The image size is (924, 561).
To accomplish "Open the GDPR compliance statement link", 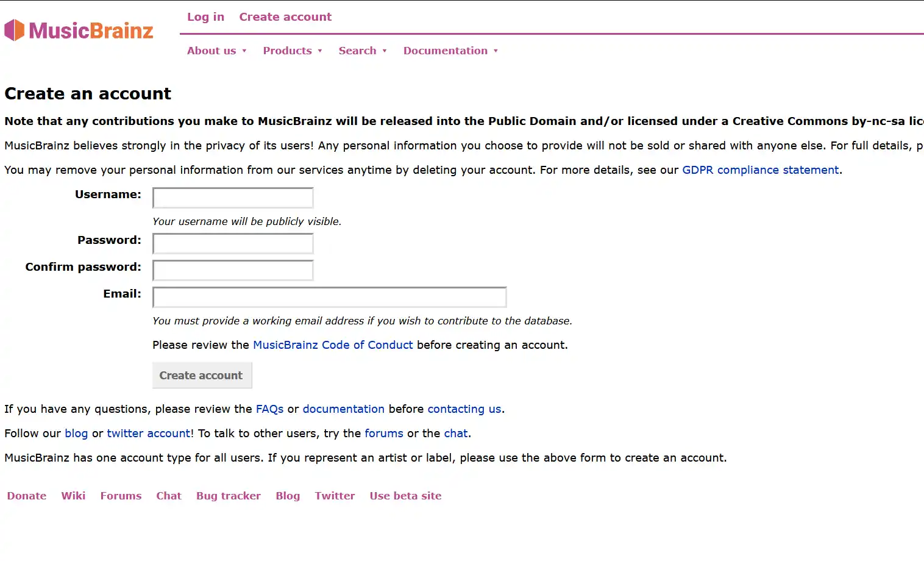I will [x=760, y=170].
